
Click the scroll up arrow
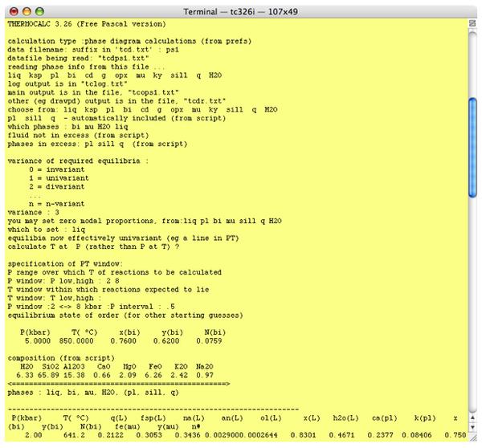point(472,417)
